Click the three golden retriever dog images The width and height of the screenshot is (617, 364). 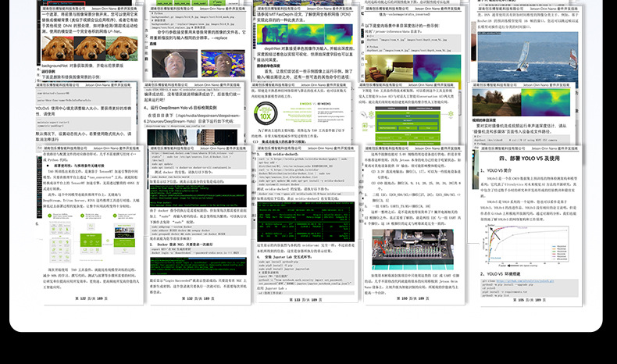coord(90,48)
